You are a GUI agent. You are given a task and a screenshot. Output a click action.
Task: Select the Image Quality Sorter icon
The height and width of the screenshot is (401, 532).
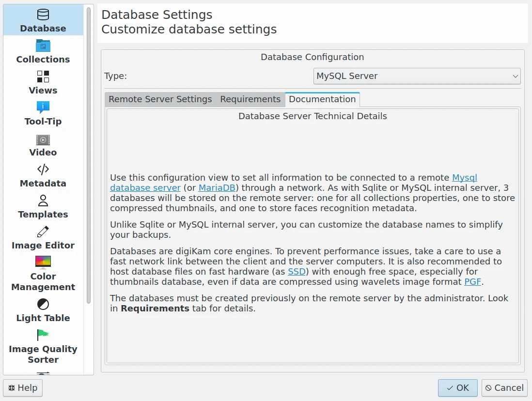pos(43,345)
